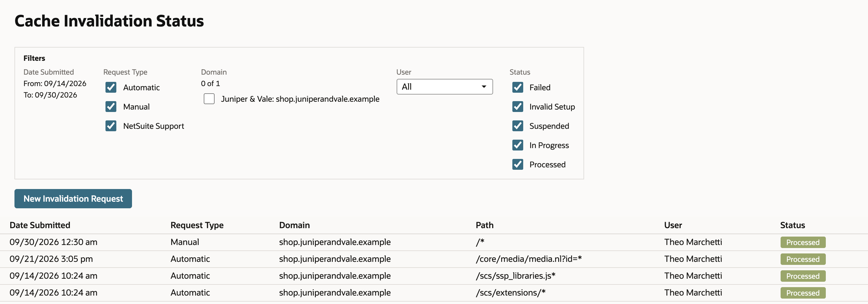Click the To: 09/30/2026 date filter
The height and width of the screenshot is (304, 868).
click(50, 95)
